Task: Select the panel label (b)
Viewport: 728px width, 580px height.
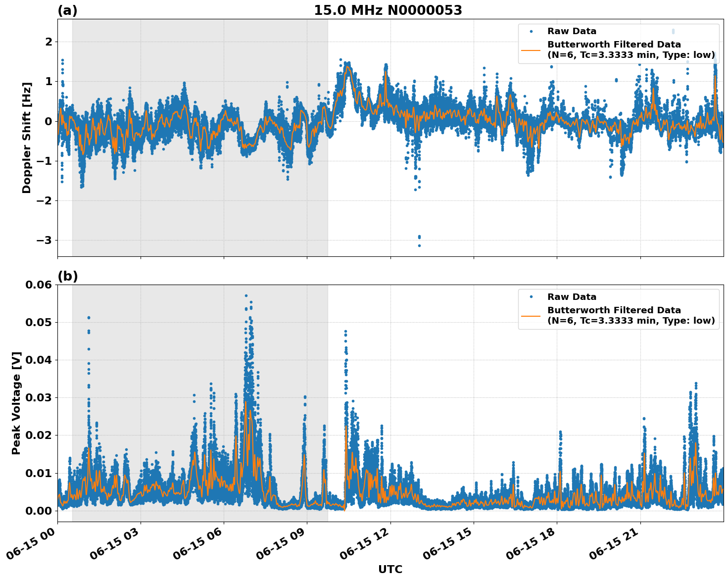Action: pyautogui.click(x=67, y=275)
